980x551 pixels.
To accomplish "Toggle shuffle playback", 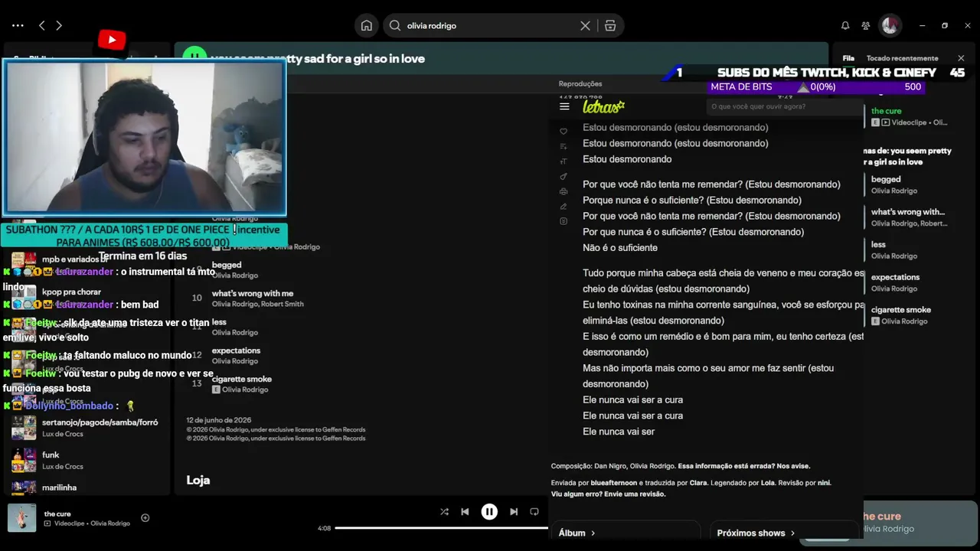I will pyautogui.click(x=444, y=512).
